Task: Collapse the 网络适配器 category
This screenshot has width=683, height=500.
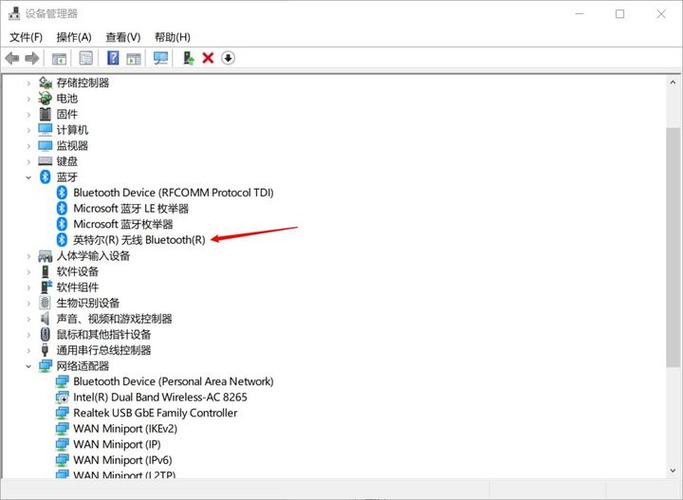Action: click(29, 366)
